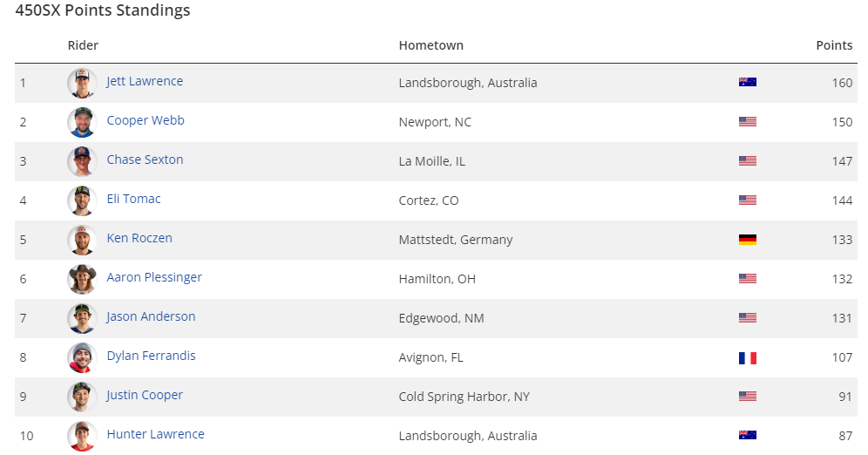868x455 pixels.
Task: Click Aaron Plessinger's cowboy hat avatar
Action: click(x=81, y=279)
